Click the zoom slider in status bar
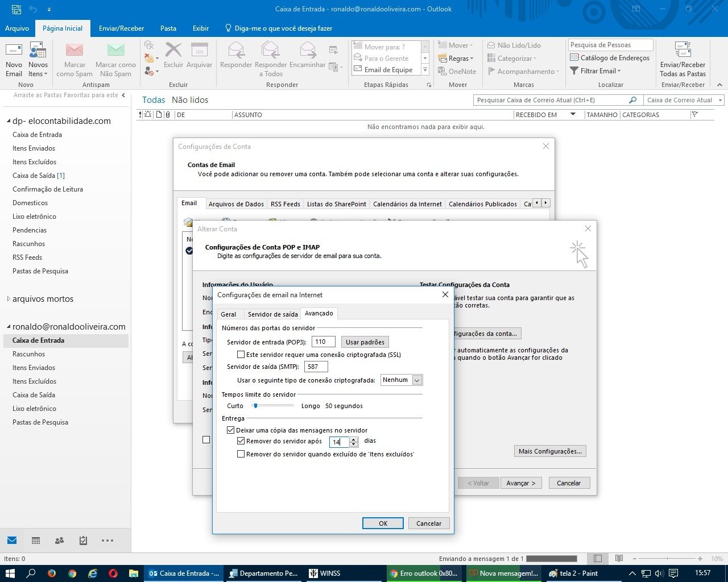 [x=668, y=559]
